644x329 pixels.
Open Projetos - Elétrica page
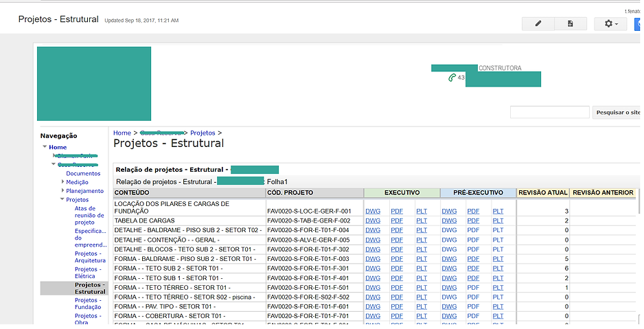pos(88,272)
